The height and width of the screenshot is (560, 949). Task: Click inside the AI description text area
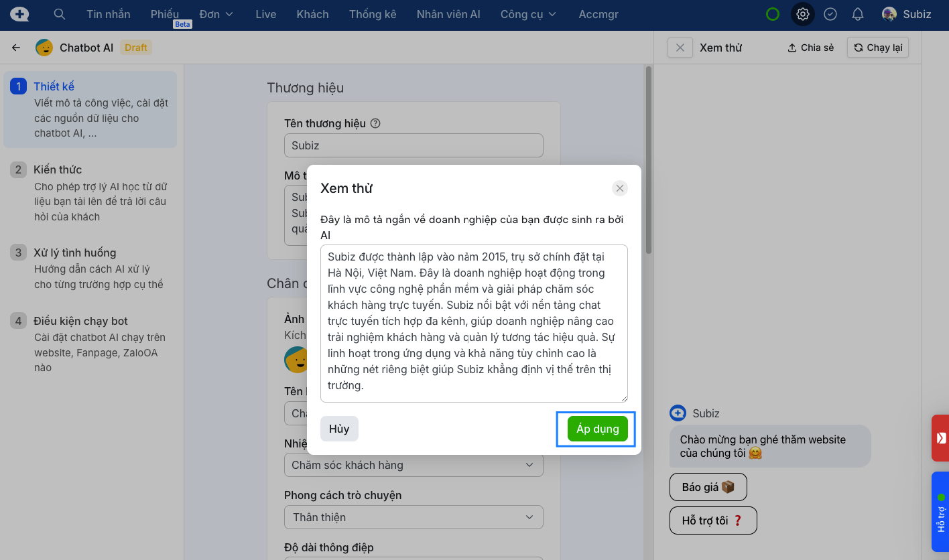474,323
